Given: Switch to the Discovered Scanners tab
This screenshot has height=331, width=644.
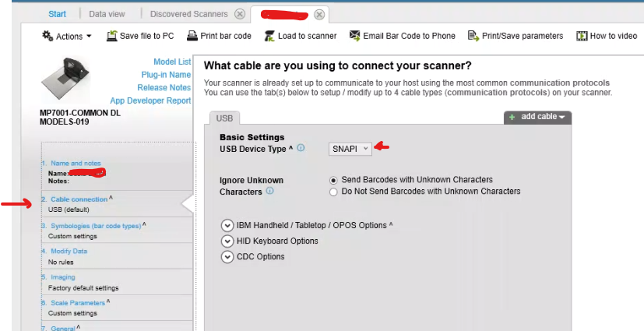Looking at the screenshot, I should click(189, 14).
